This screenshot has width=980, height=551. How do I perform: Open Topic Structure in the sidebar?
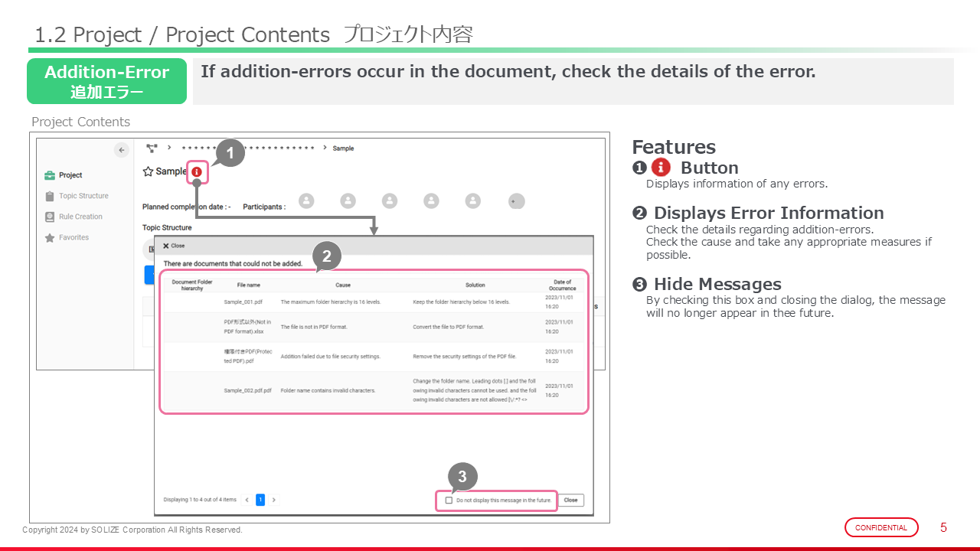pyautogui.click(x=83, y=196)
